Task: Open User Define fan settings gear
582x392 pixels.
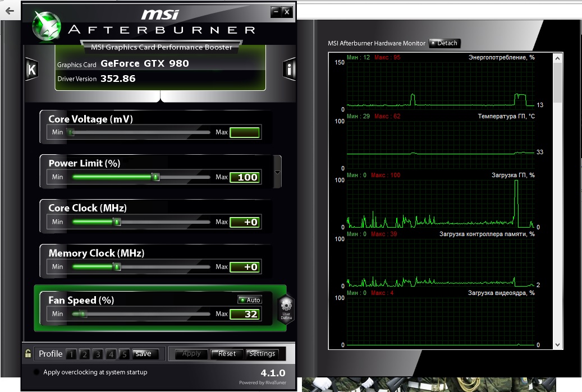Action: point(286,310)
